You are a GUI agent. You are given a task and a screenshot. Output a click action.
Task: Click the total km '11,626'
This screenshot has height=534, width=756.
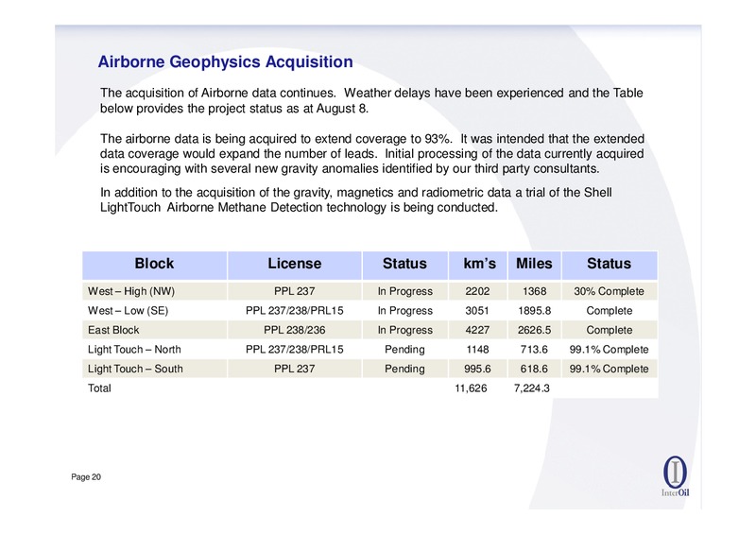471,388
